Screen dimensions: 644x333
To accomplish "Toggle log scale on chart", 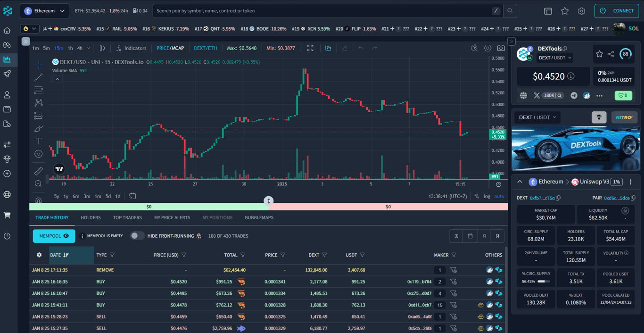I will click(487, 196).
